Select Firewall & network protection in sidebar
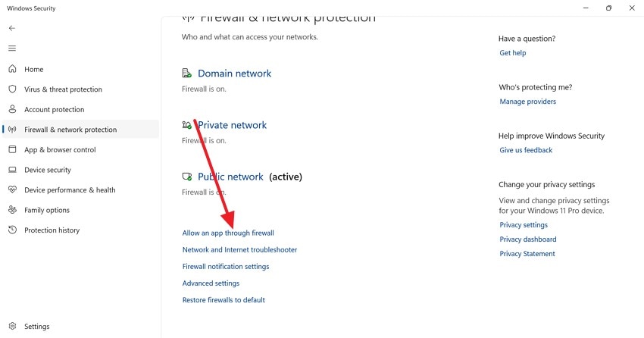The width and height of the screenshot is (644, 338). pos(70,130)
